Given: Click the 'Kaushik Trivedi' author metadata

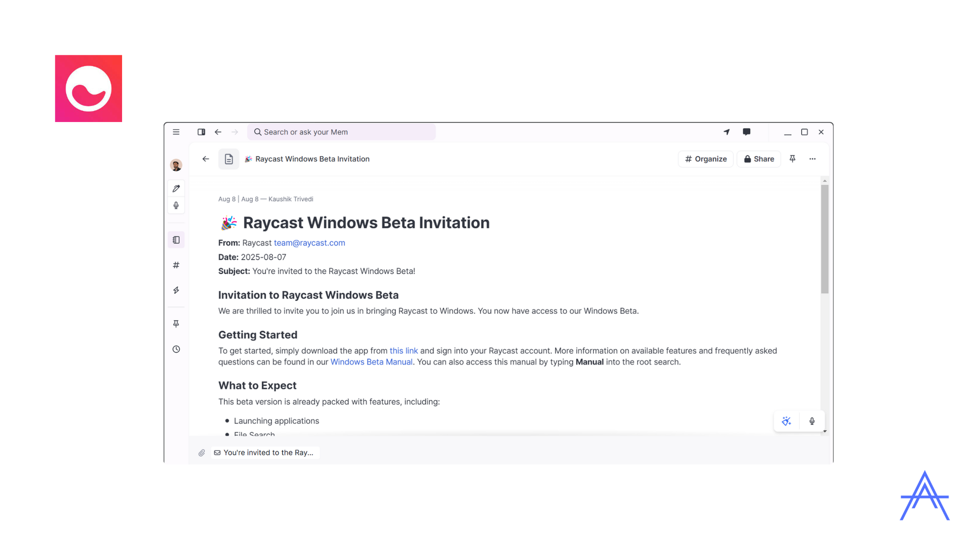Looking at the screenshot, I should click(x=291, y=199).
